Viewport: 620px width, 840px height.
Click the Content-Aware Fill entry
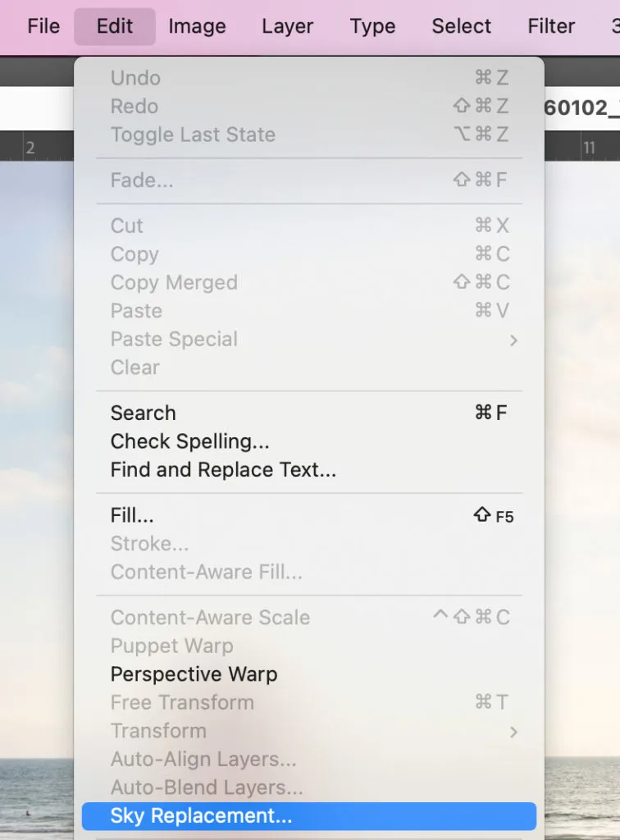206,572
